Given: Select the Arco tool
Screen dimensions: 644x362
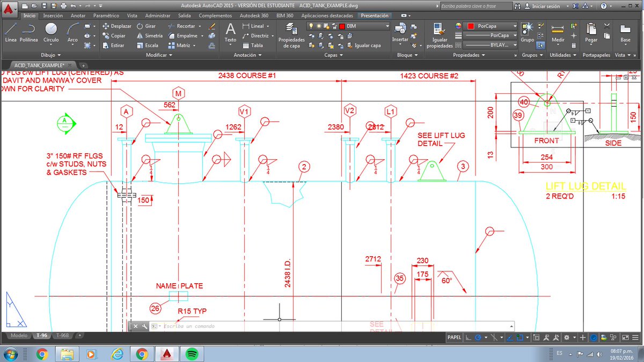Looking at the screenshot, I should coord(72,33).
